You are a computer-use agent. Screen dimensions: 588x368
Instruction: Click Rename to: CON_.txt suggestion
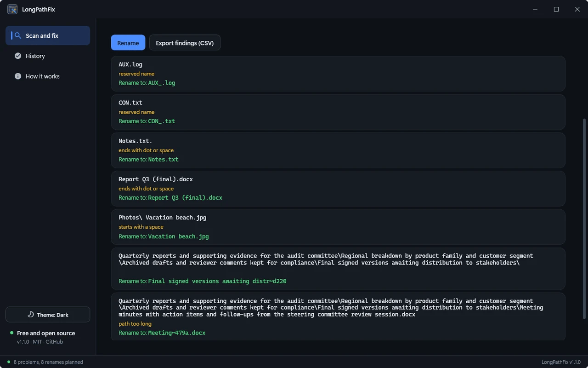[147, 121]
